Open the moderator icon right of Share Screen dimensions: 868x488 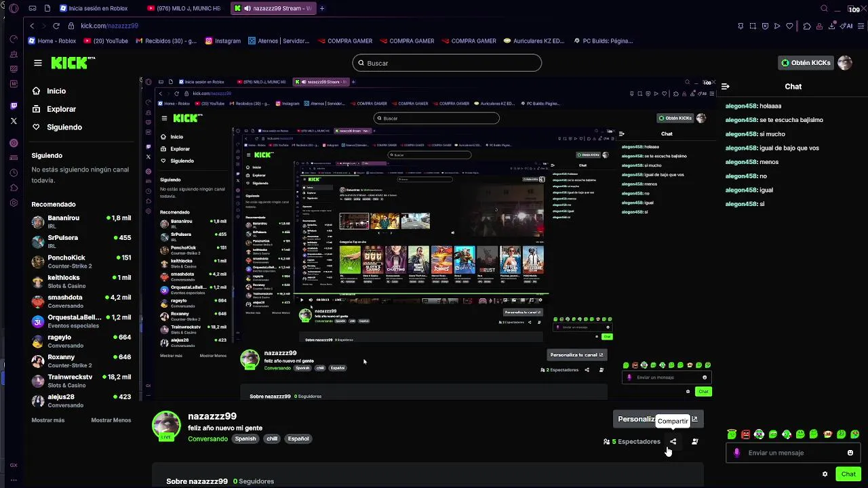pyautogui.click(x=694, y=441)
